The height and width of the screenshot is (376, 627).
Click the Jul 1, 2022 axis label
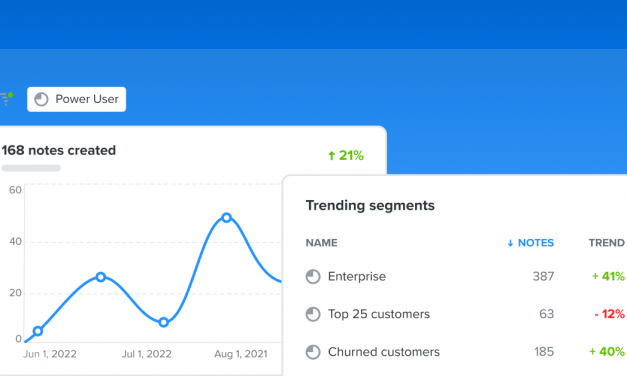coord(146,354)
